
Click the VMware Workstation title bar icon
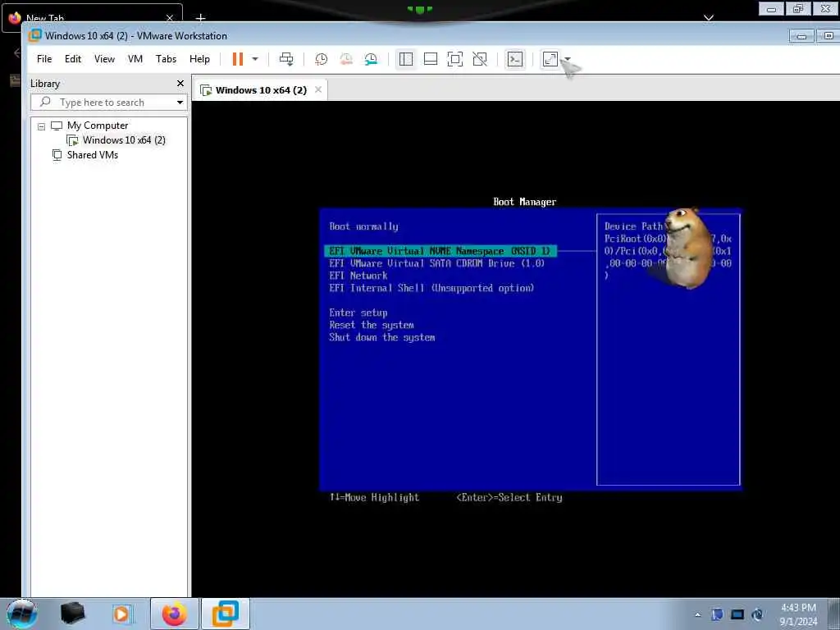click(x=35, y=35)
